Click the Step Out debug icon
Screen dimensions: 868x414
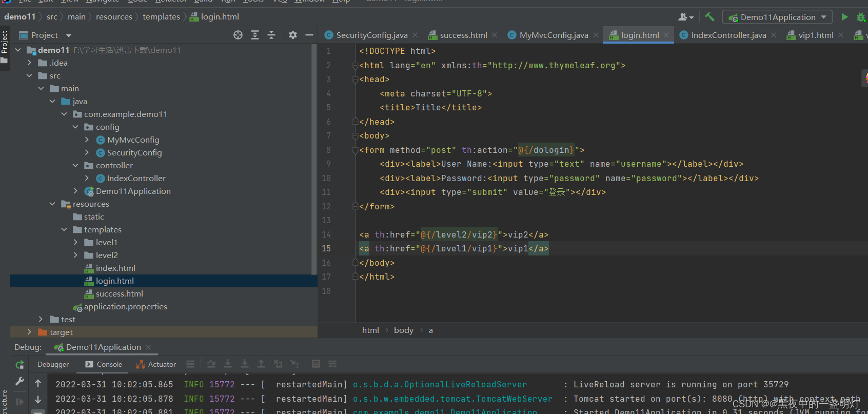pyautogui.click(x=261, y=364)
